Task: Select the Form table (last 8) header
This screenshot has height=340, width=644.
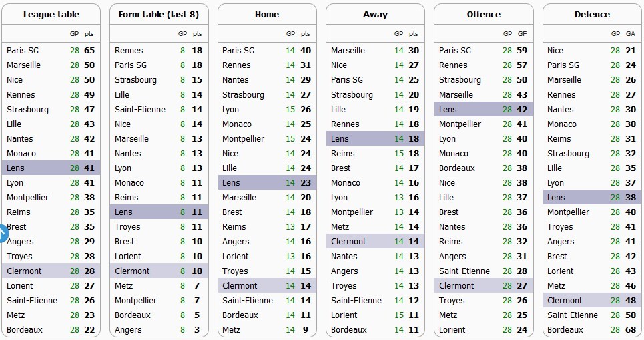Action: 159,14
